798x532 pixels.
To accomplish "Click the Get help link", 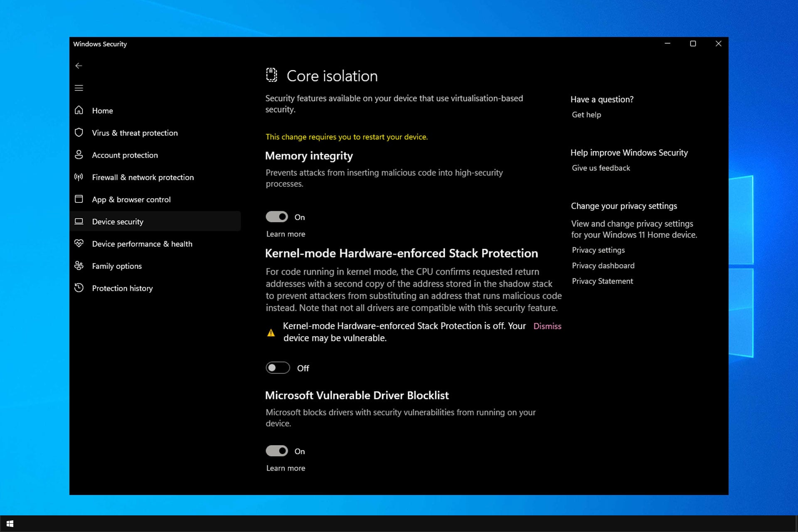I will 586,115.
